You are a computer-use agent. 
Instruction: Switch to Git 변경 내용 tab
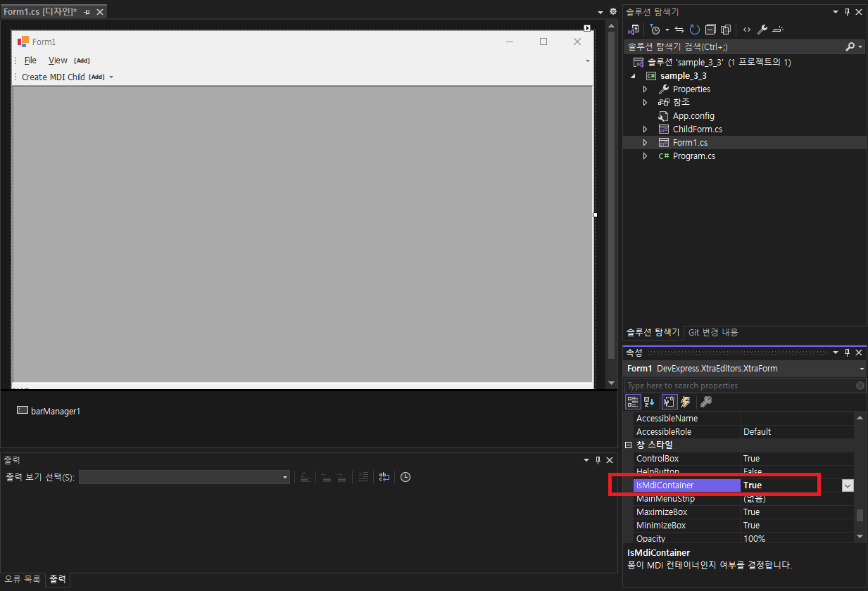[x=713, y=332]
